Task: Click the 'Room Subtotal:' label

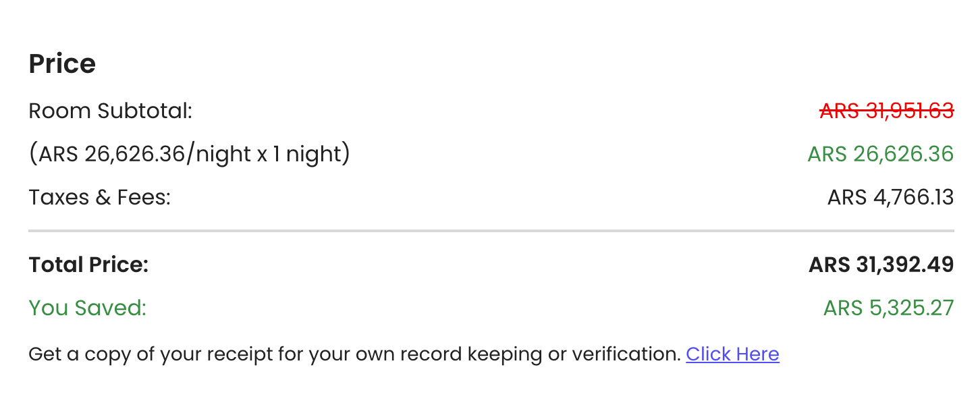Action: point(110,111)
